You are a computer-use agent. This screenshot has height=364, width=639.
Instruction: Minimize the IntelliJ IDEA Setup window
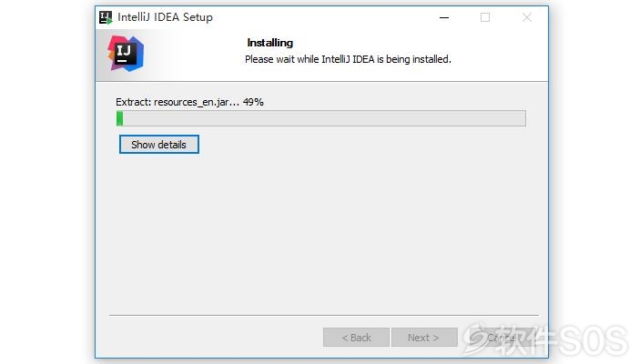[x=444, y=17]
